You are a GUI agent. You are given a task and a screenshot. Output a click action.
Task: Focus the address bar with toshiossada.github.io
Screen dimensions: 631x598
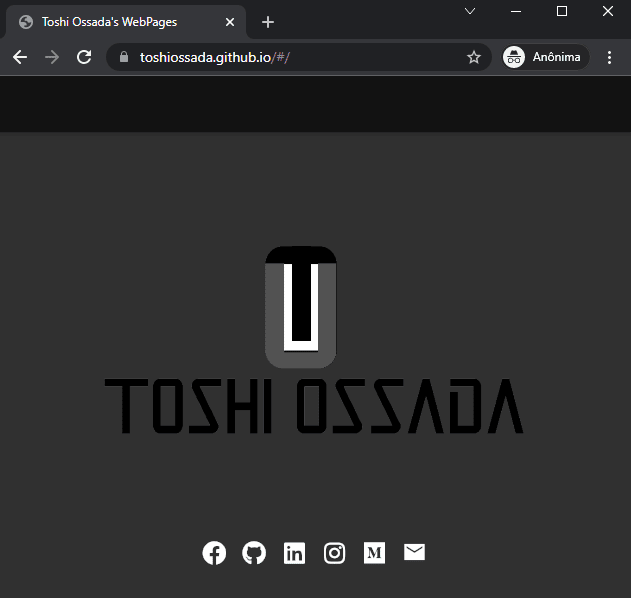(x=299, y=57)
